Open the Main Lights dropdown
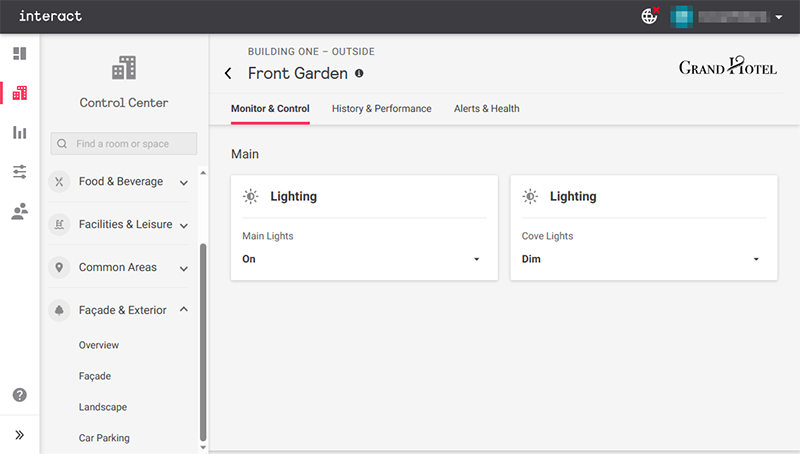Image resolution: width=800 pixels, height=454 pixels. pyautogui.click(x=364, y=259)
